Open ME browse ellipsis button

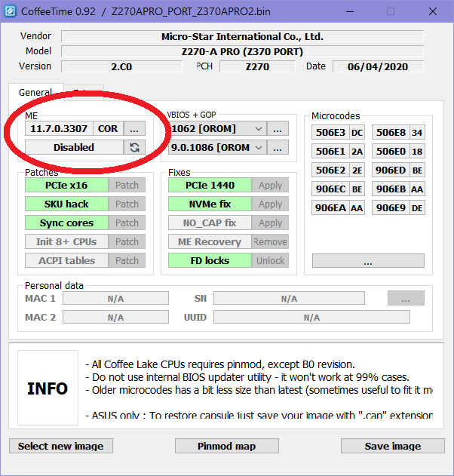[134, 129]
